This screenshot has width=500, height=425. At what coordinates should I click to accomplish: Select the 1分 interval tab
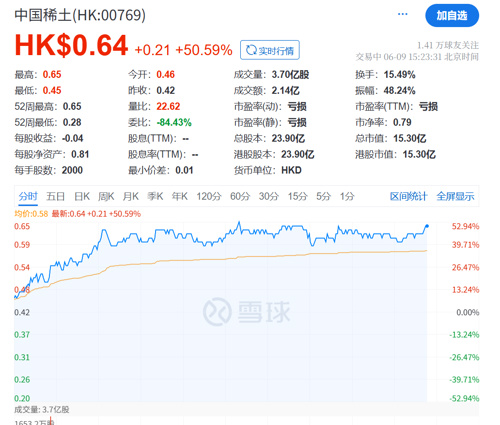pos(347,196)
